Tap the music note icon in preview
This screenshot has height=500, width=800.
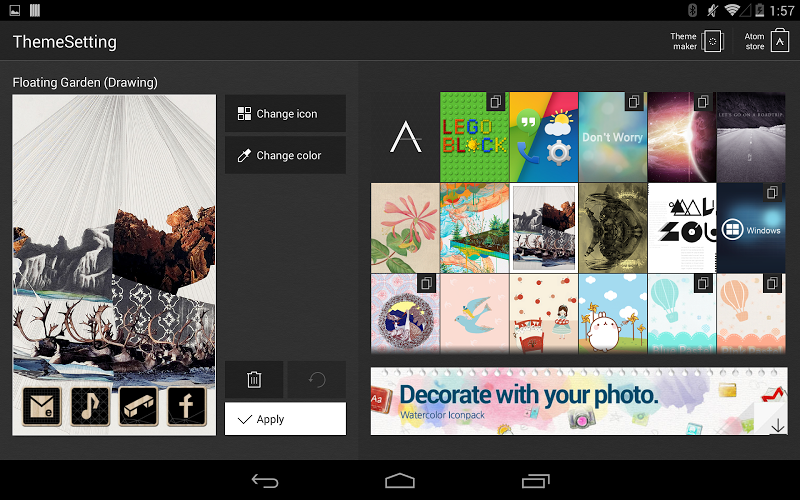coord(90,406)
